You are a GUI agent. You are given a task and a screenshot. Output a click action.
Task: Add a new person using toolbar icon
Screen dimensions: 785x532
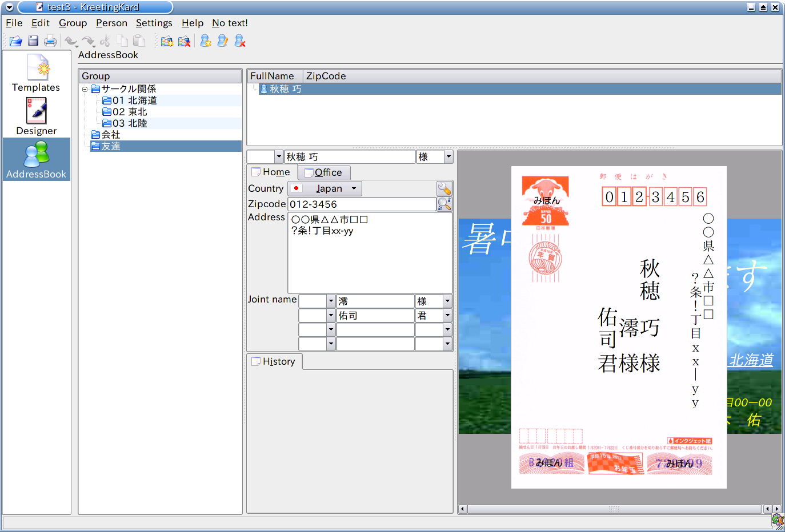coord(206,41)
